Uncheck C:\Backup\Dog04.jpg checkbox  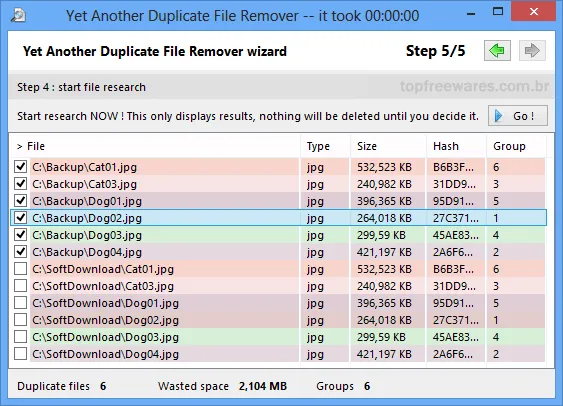coord(20,252)
